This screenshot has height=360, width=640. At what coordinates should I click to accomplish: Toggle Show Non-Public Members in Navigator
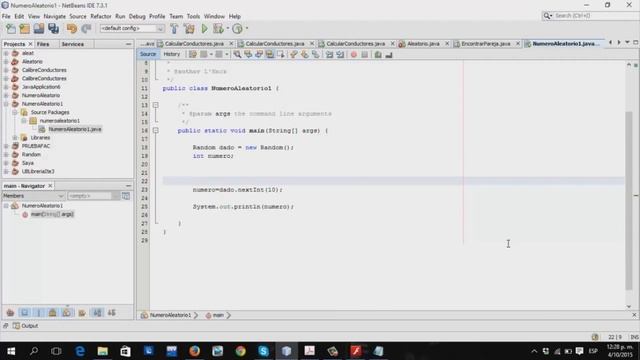53,313
